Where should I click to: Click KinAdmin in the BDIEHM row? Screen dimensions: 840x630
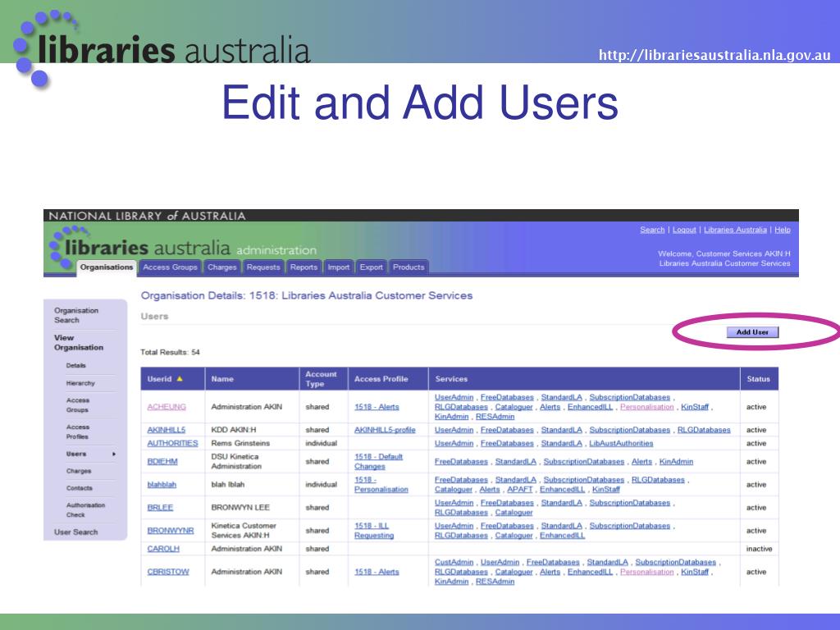676,461
